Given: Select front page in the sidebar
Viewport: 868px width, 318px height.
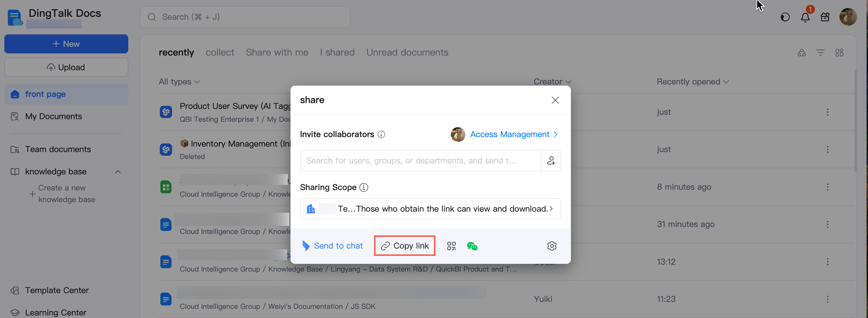Looking at the screenshot, I should pos(66,94).
